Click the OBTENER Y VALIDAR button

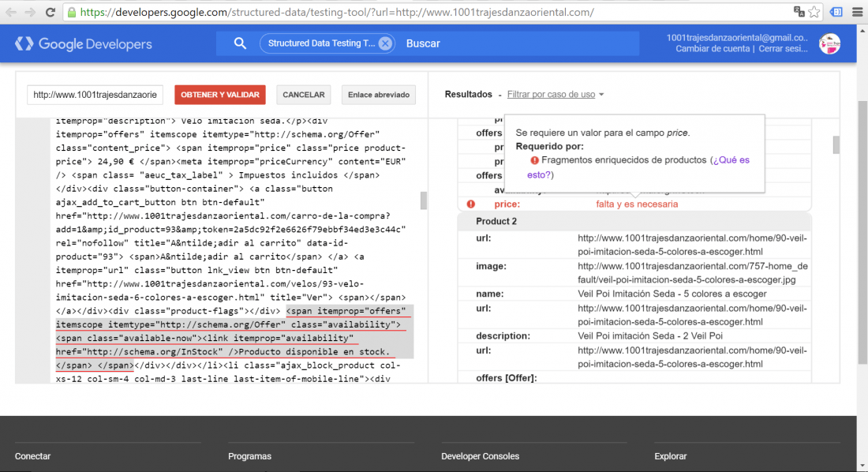(220, 95)
